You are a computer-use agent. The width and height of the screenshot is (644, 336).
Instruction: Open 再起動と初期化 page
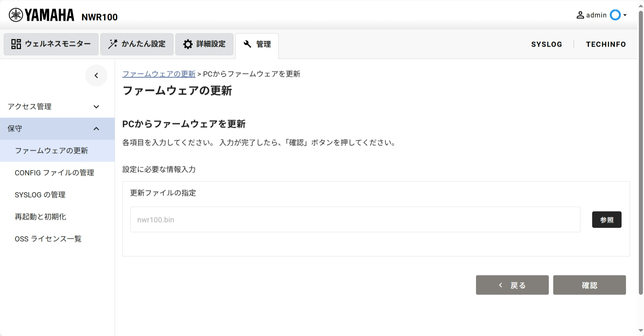click(40, 217)
